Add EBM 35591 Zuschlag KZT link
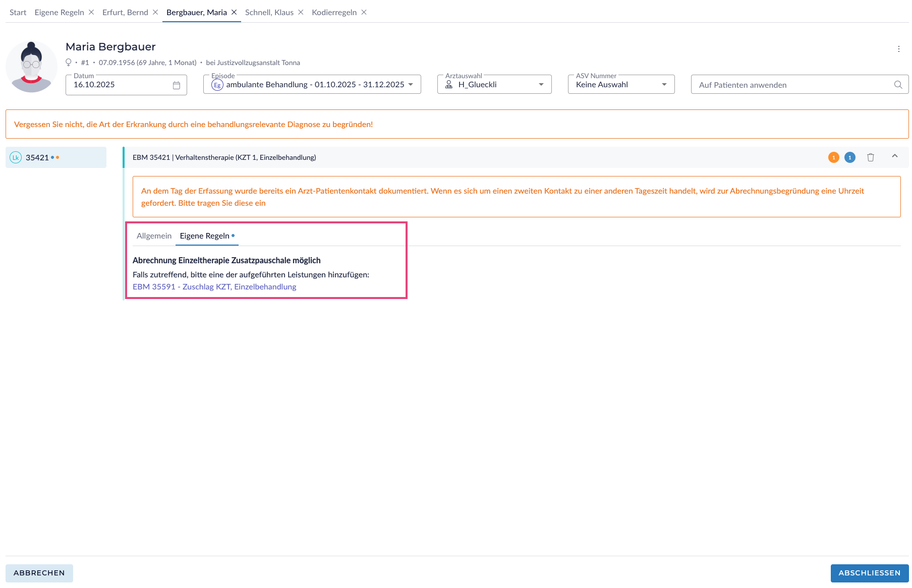 click(214, 287)
